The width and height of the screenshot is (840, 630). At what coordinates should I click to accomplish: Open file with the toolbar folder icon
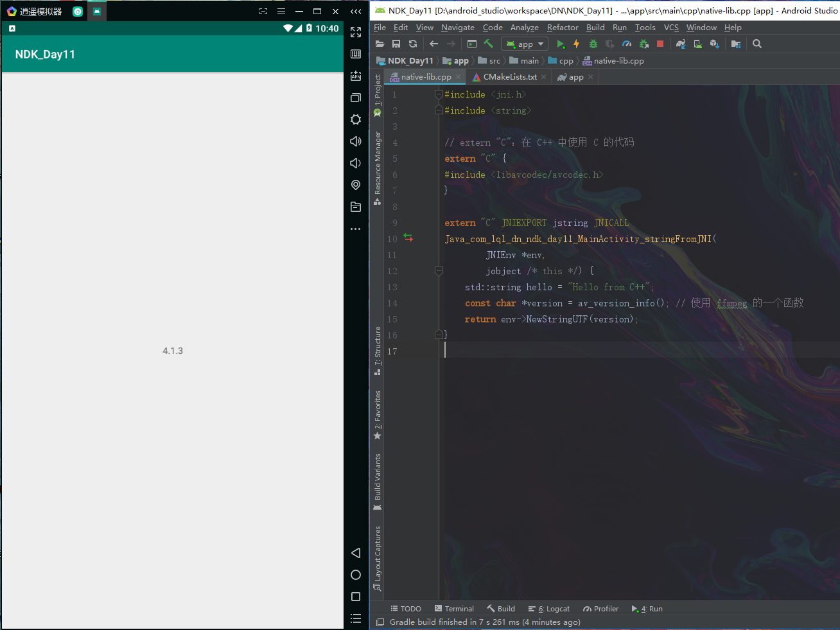point(380,44)
